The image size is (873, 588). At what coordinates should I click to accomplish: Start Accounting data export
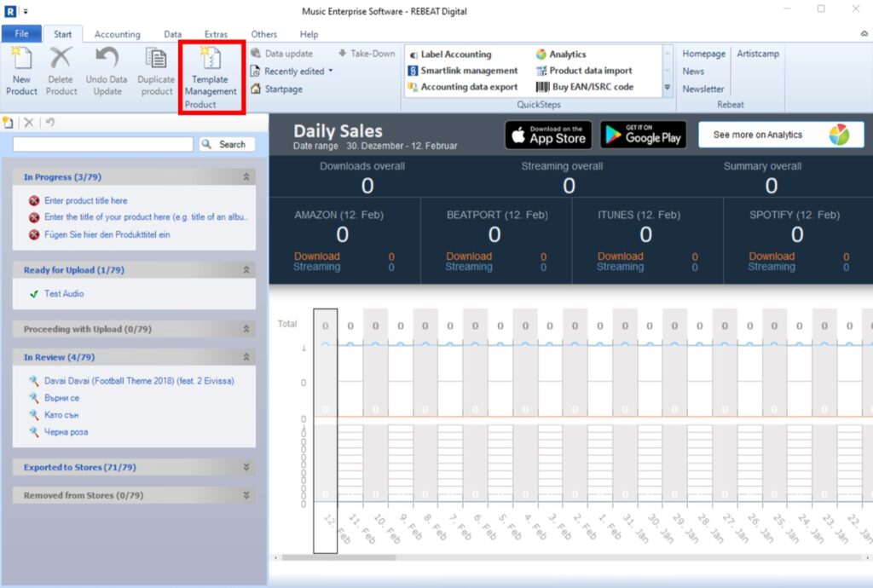pos(471,87)
